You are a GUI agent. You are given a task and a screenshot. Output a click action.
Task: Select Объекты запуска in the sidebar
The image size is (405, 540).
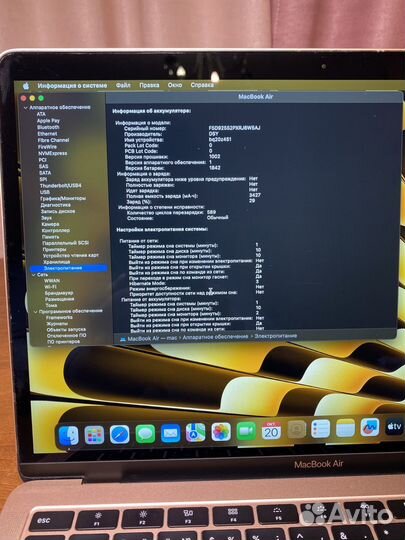66,330
